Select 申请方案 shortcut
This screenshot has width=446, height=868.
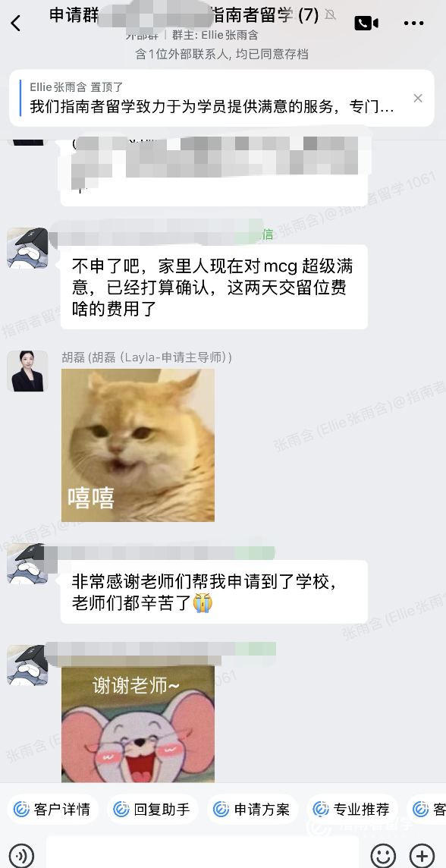coord(253,810)
